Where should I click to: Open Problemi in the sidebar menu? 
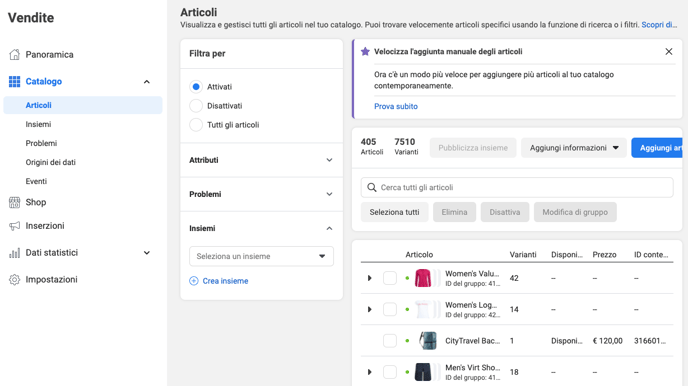[41, 143]
